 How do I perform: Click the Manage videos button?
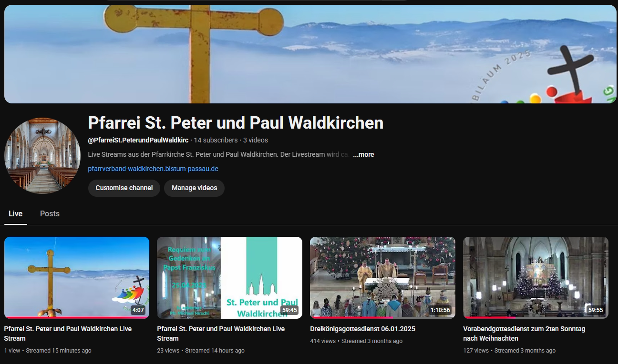pos(194,188)
